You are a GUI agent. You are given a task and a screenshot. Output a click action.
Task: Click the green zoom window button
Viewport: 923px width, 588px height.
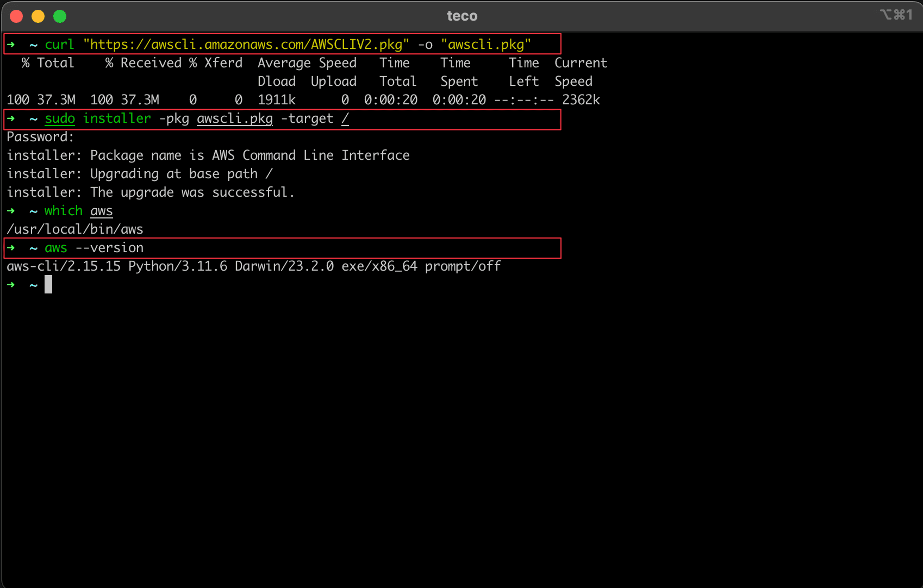[60, 16]
